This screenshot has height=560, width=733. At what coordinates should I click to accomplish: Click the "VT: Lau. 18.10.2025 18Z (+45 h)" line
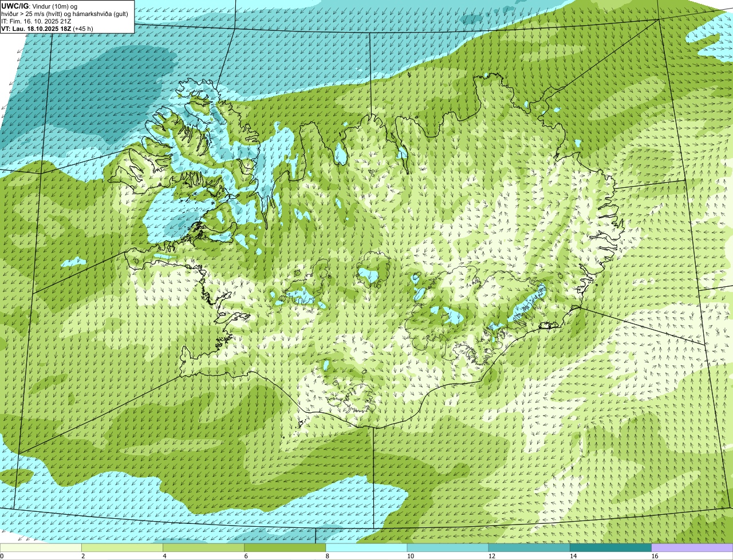48,29
